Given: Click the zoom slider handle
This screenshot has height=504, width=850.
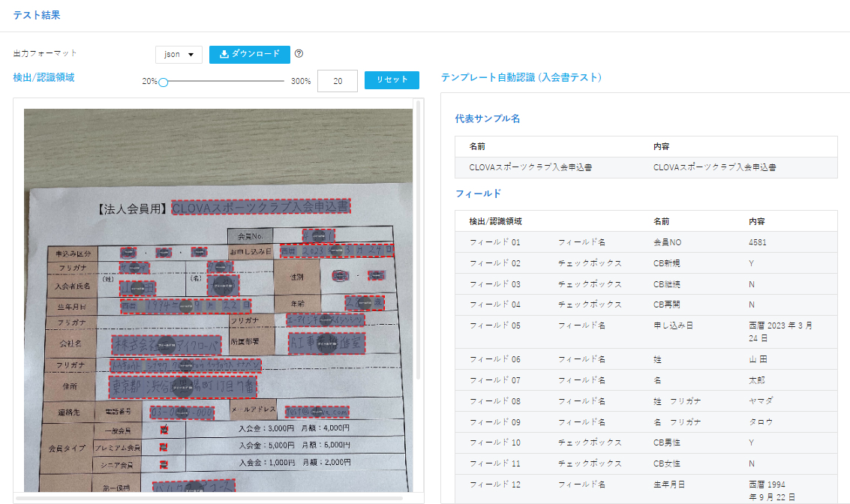Looking at the screenshot, I should 163,82.
